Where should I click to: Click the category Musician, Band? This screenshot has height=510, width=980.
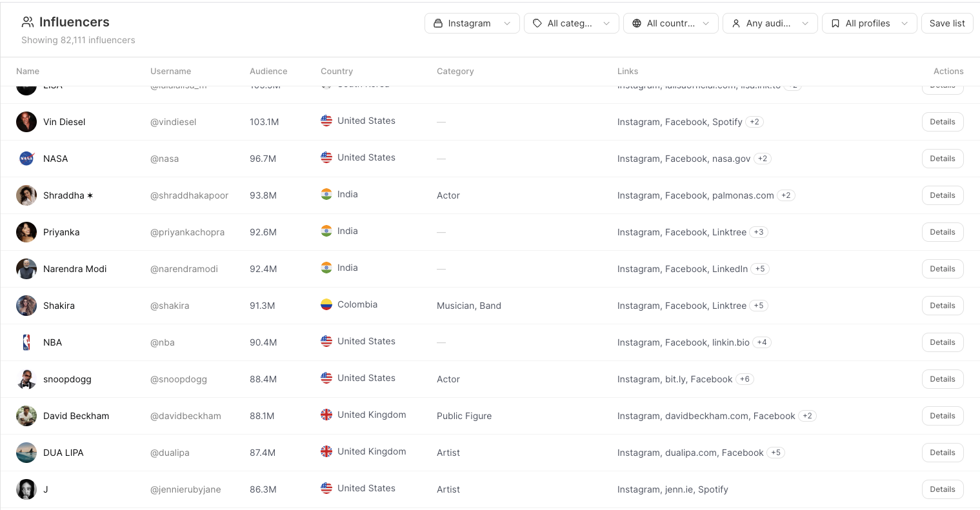pyautogui.click(x=469, y=306)
